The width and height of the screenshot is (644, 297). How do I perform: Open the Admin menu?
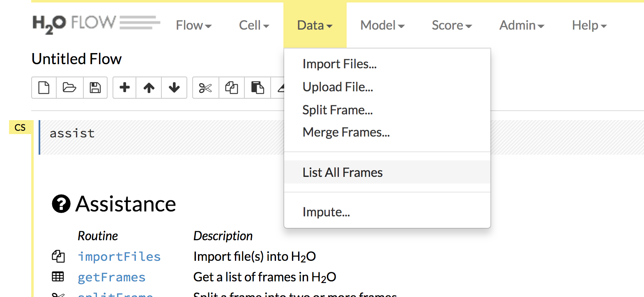522,26
